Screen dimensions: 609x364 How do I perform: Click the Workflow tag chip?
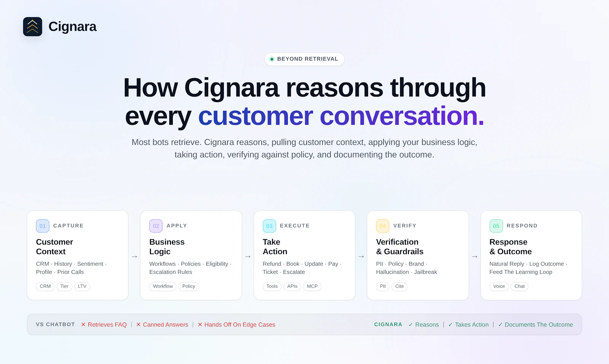(163, 286)
